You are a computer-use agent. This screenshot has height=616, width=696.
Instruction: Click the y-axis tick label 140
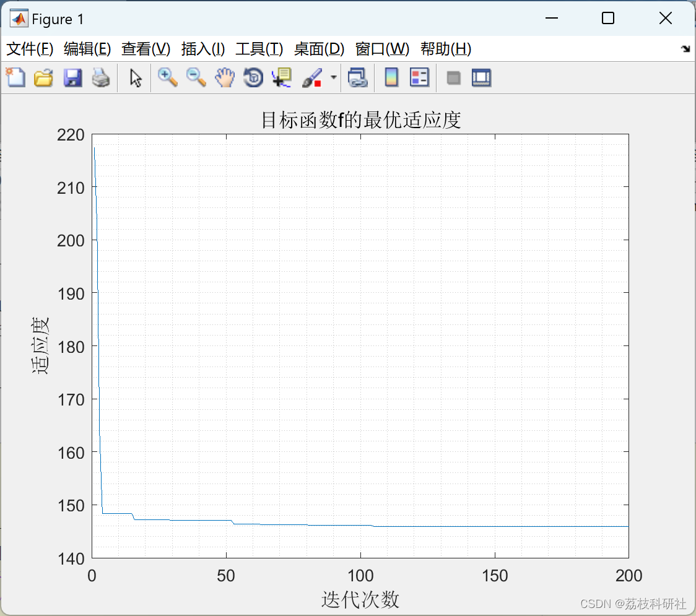click(x=71, y=559)
